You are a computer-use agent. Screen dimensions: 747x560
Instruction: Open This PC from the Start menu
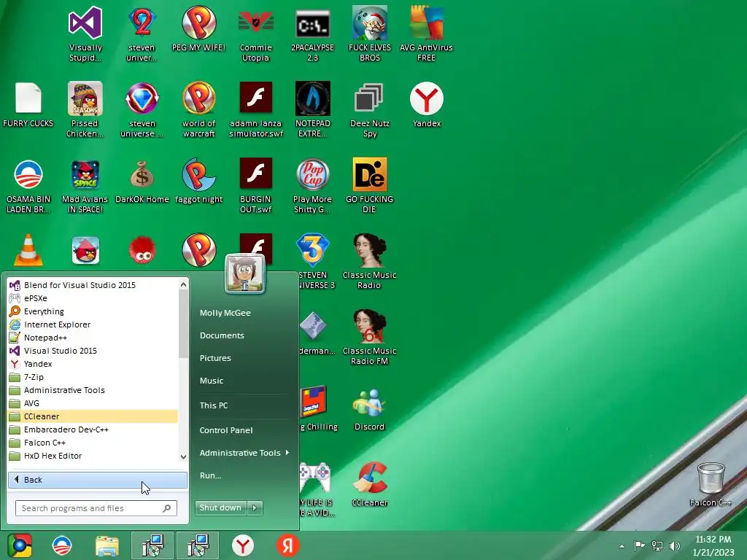tap(214, 405)
